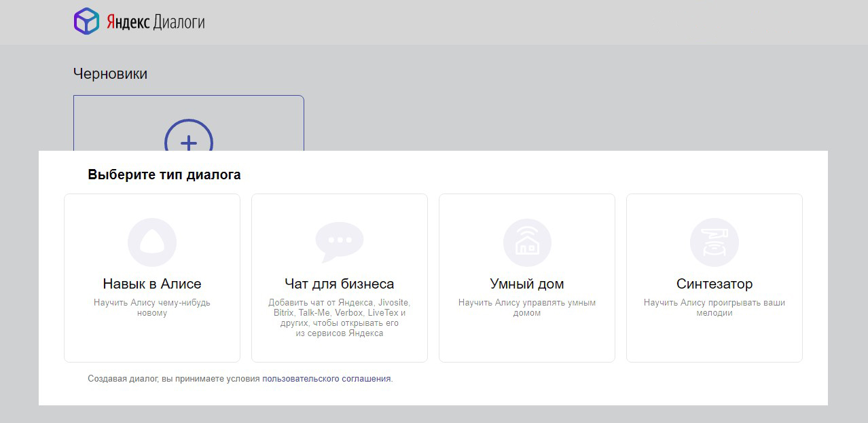Click "Научить Алису управлять умным домом" text
Screen dimensions: 868x423
point(527,308)
